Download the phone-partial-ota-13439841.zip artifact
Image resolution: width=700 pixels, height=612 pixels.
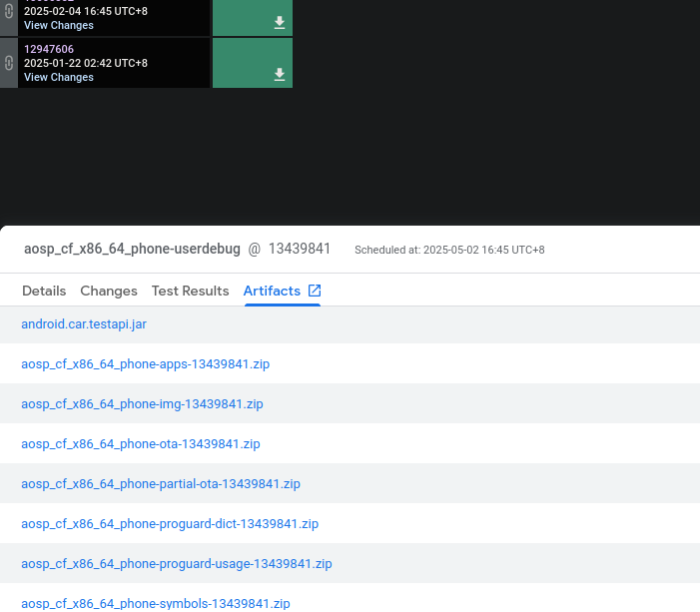[160, 484]
